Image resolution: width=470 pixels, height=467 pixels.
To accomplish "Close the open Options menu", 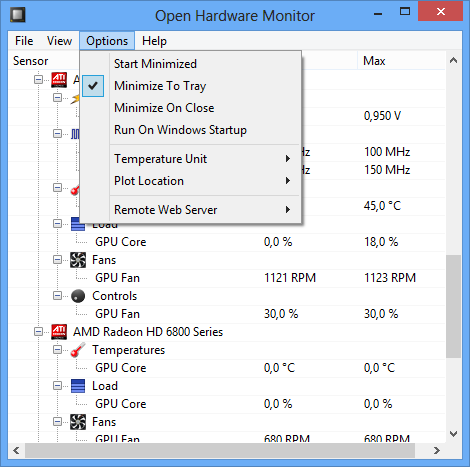I will (x=107, y=41).
